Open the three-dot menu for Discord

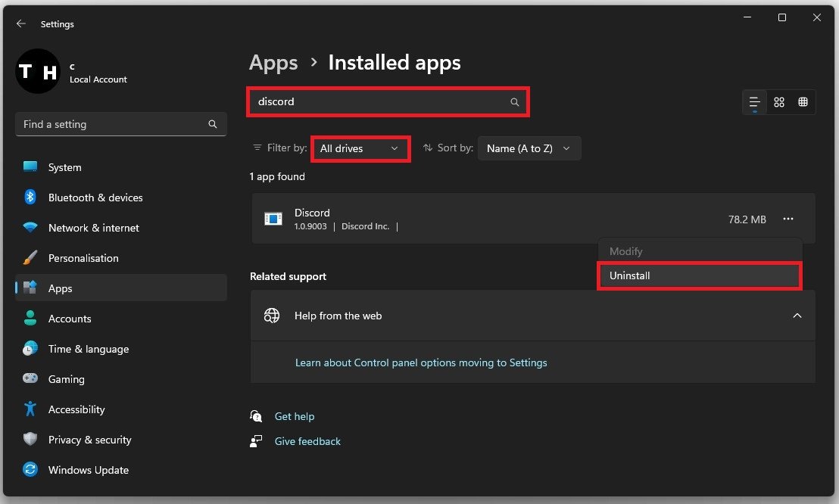788,219
